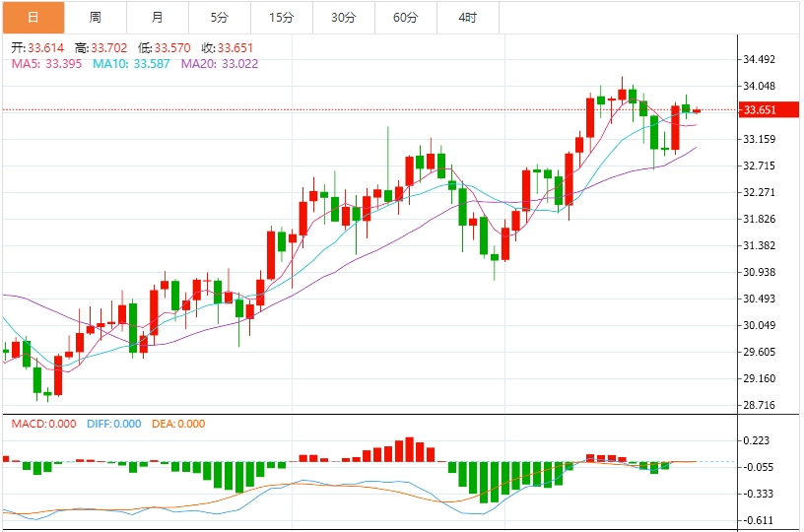Click the 28.716 price axis label
The height and width of the screenshot is (532, 804).
760,406
